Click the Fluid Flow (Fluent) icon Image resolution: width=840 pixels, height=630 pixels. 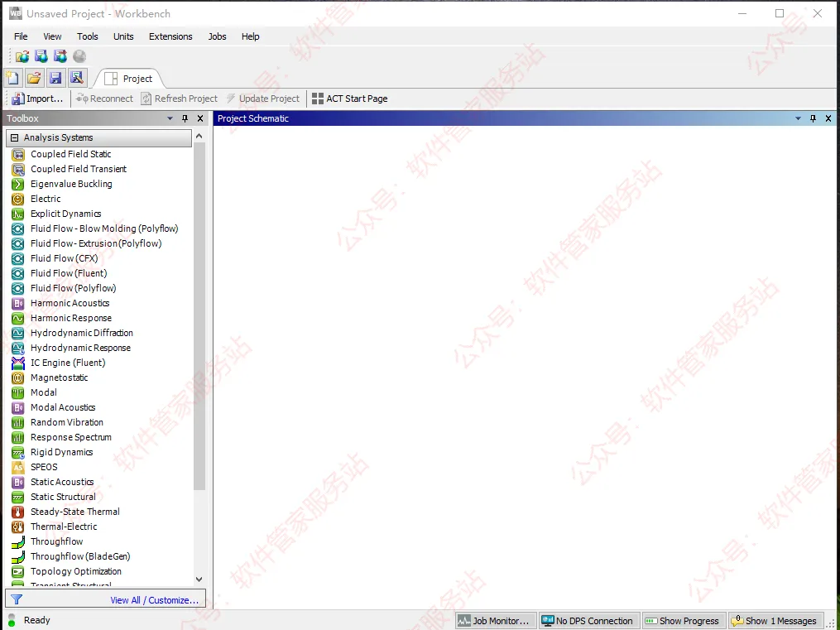(17, 274)
